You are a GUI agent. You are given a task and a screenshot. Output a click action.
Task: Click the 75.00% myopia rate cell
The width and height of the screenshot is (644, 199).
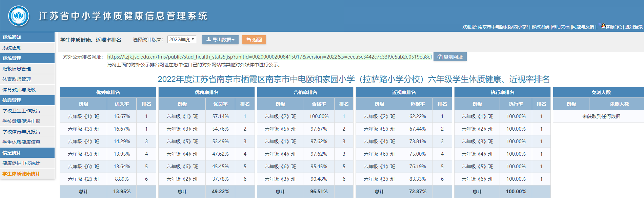[418, 154]
